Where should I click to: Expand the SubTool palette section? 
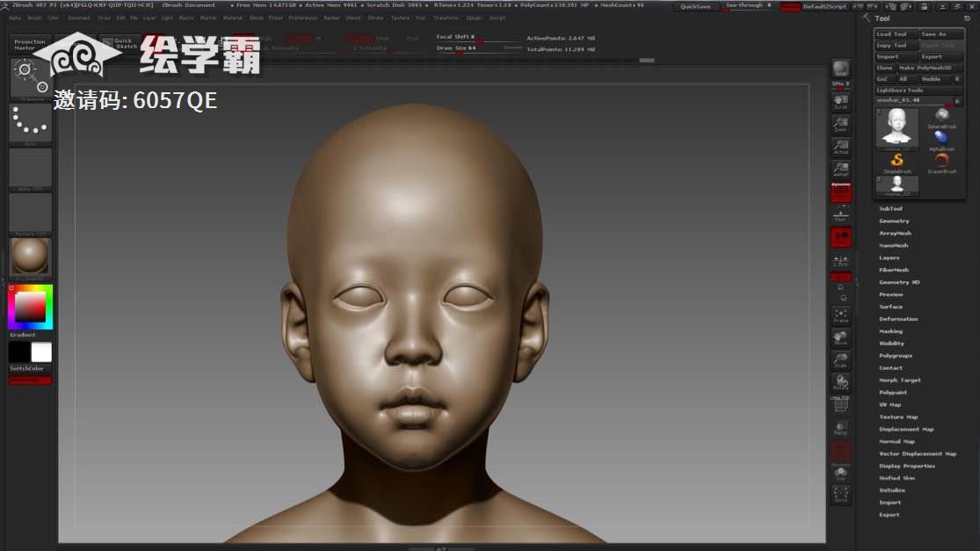point(890,209)
